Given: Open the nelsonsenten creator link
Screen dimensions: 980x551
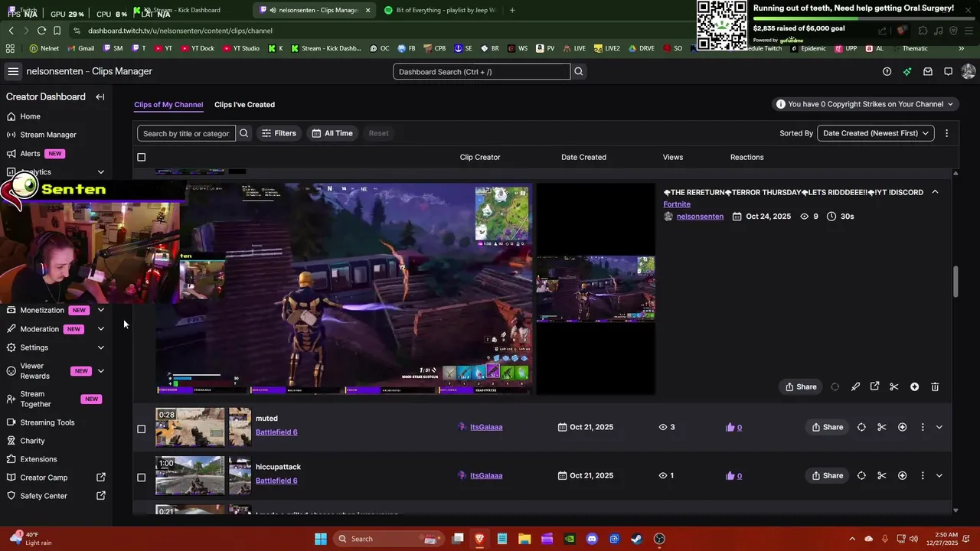Looking at the screenshot, I should point(700,217).
